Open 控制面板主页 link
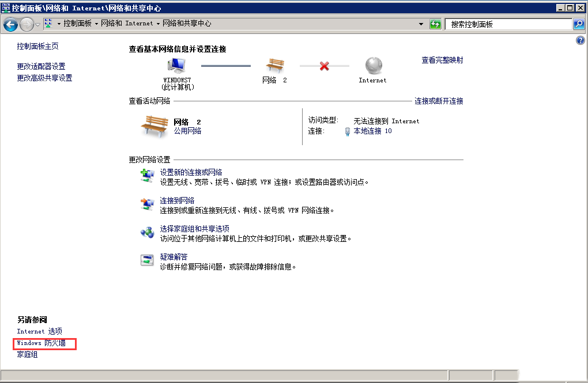The width and height of the screenshot is (588, 383). point(37,46)
